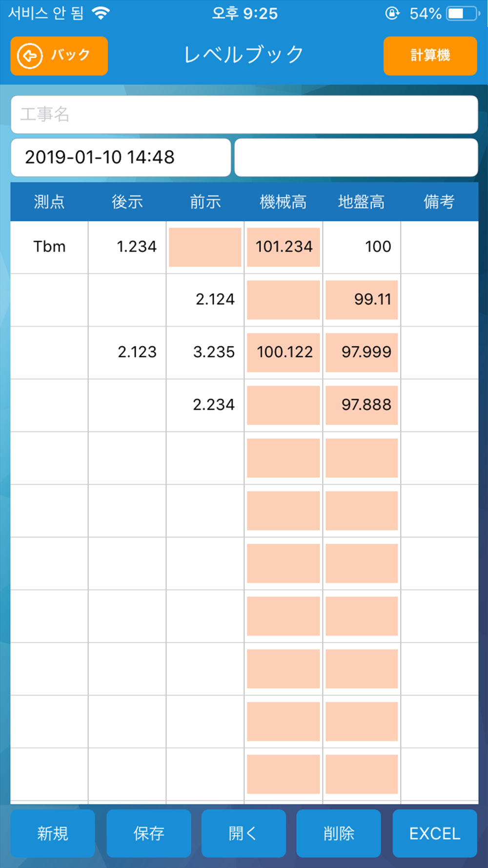The height and width of the screenshot is (868, 488).
Task: Select the date field 2019-01-10 14:48
Action: coord(121,157)
